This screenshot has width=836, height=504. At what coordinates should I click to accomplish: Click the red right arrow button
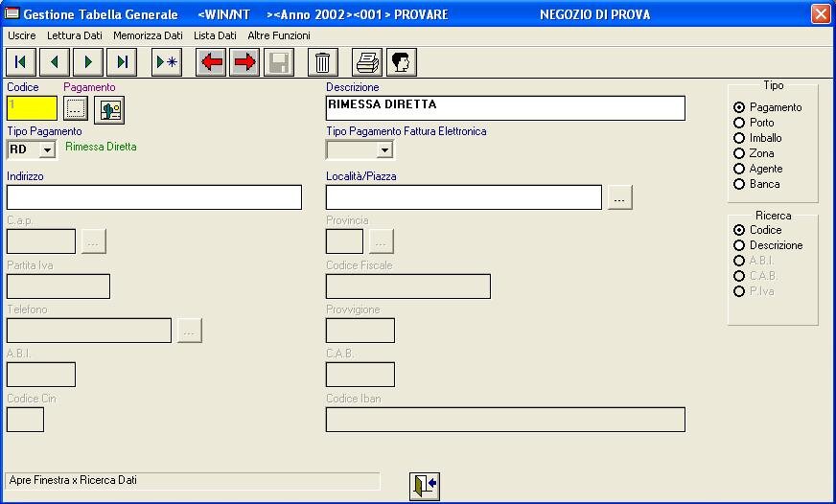tap(244, 62)
